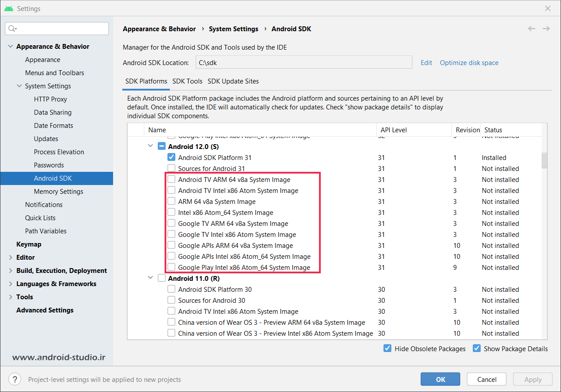
Task: Uncheck Android SDK Platform 31
Action: pyautogui.click(x=171, y=157)
